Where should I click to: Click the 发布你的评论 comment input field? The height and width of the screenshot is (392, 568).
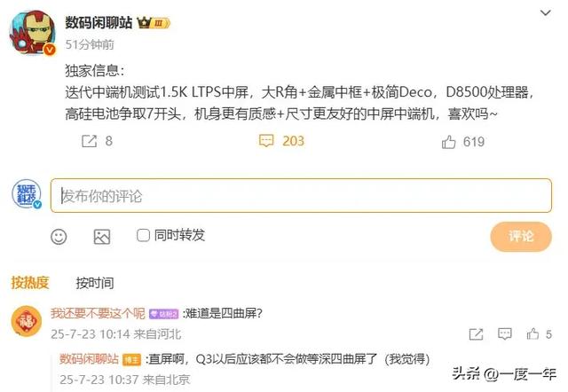pyautogui.click(x=301, y=195)
